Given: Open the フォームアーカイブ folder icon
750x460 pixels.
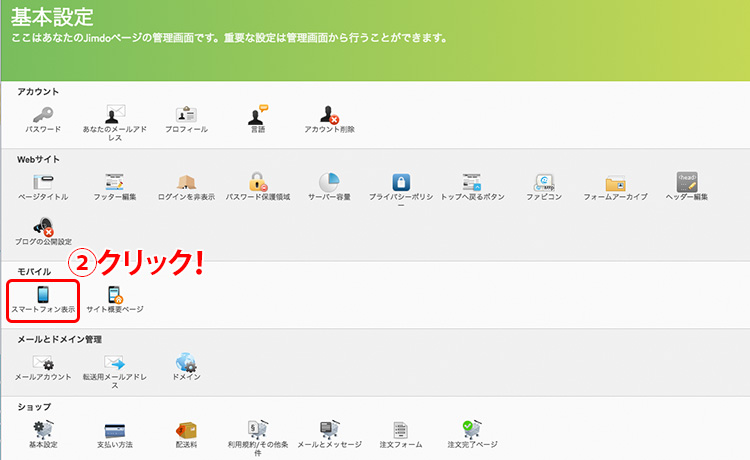Looking at the screenshot, I should pos(615,183).
